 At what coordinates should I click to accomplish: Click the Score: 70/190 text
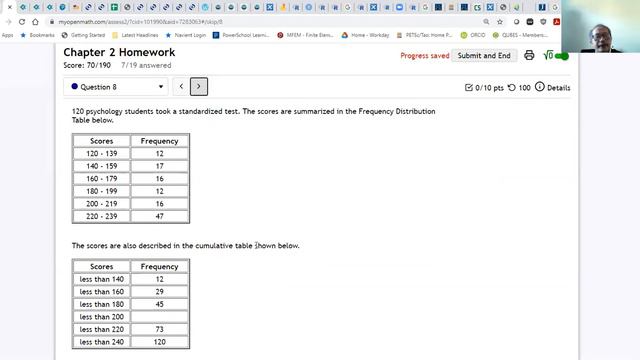pyautogui.click(x=87, y=65)
